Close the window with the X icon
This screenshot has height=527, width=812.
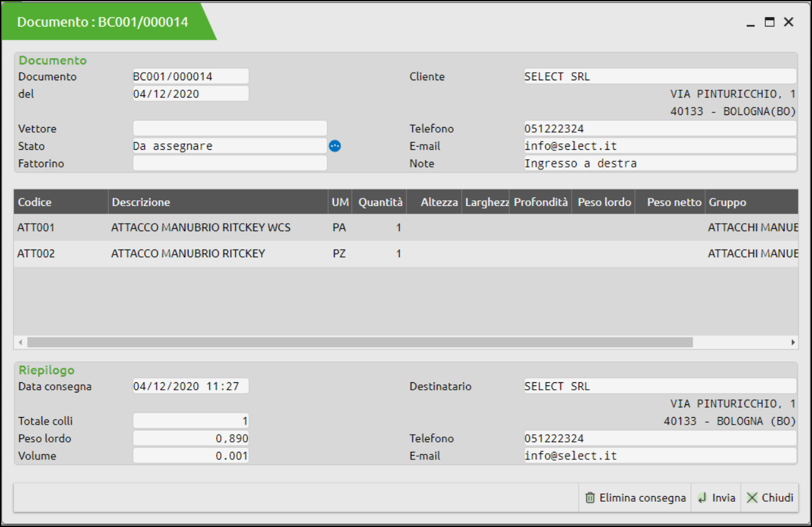coord(789,22)
